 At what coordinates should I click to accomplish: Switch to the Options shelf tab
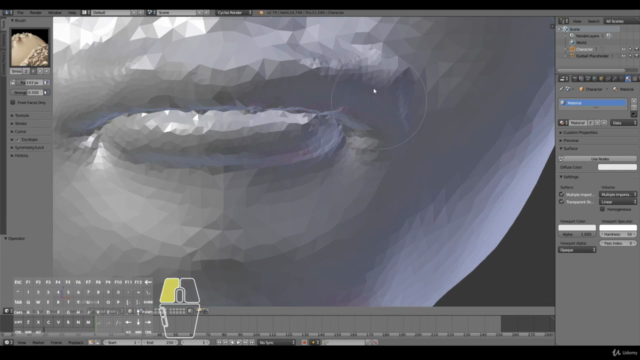3,40
